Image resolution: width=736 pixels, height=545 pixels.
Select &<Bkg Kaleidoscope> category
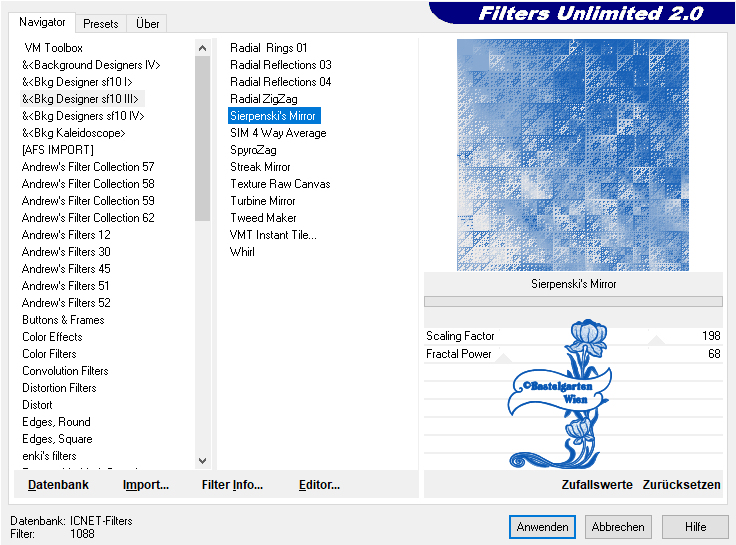(x=74, y=133)
